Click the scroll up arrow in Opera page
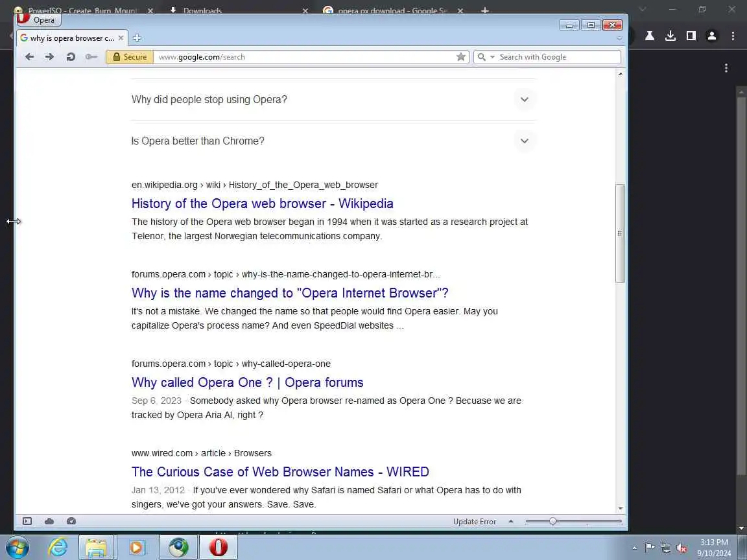Image resolution: width=747 pixels, height=560 pixels. 620,74
